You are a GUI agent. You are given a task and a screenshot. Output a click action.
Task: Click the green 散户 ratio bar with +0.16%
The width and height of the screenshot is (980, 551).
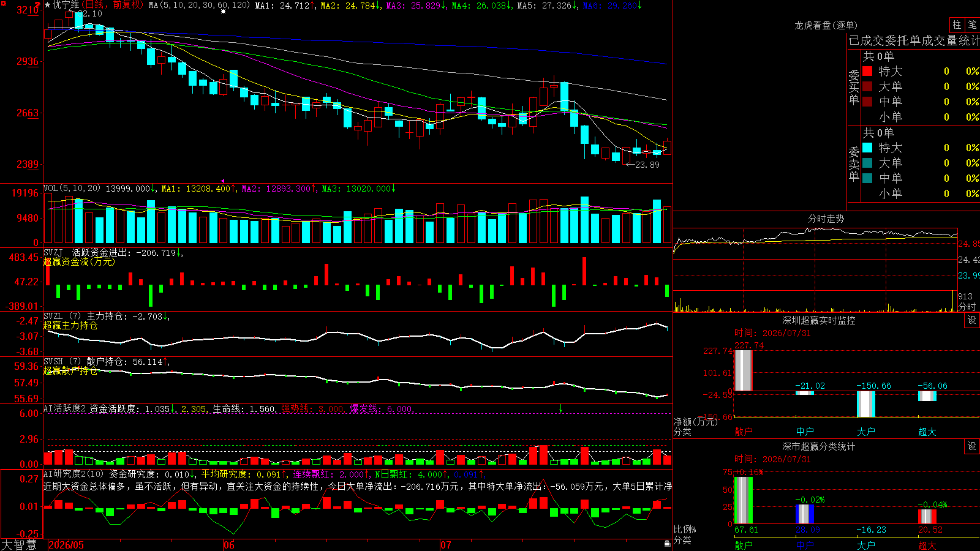pyautogui.click(x=744, y=500)
